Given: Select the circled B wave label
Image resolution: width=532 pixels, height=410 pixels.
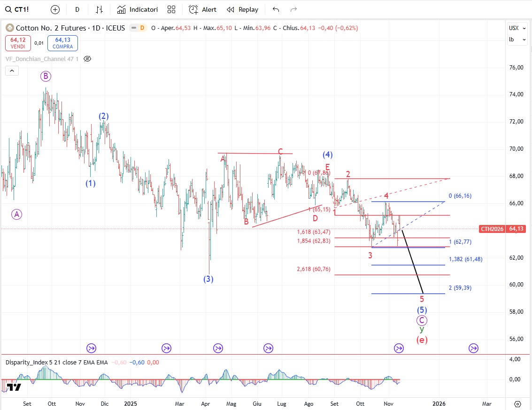Looking at the screenshot, I should tap(46, 76).
